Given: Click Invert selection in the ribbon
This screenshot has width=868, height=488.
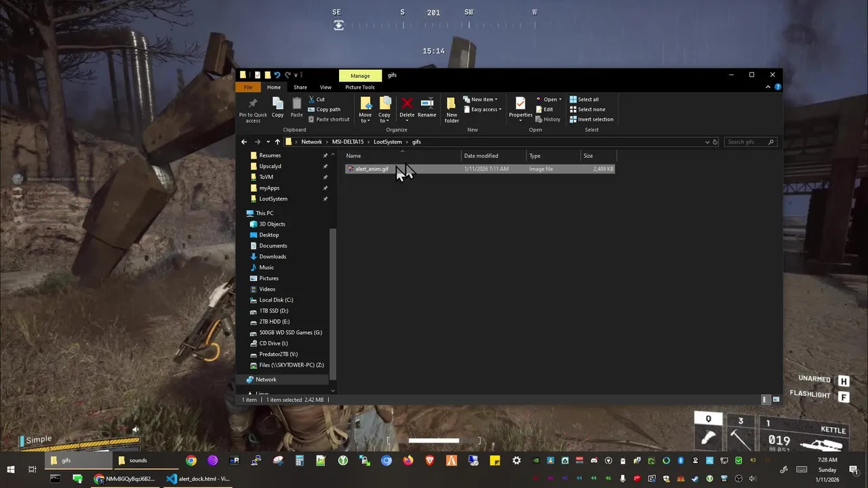Looking at the screenshot, I should (591, 119).
